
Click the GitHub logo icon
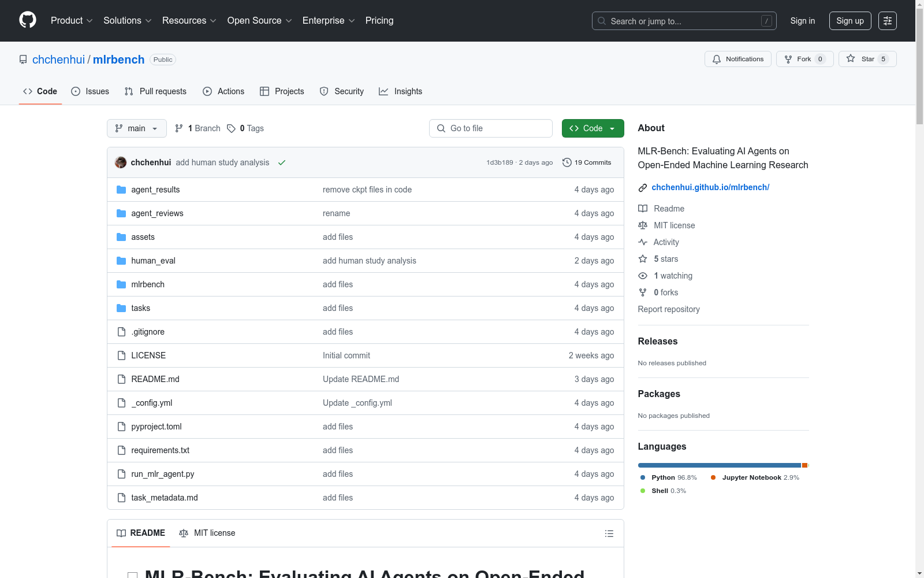click(x=28, y=20)
